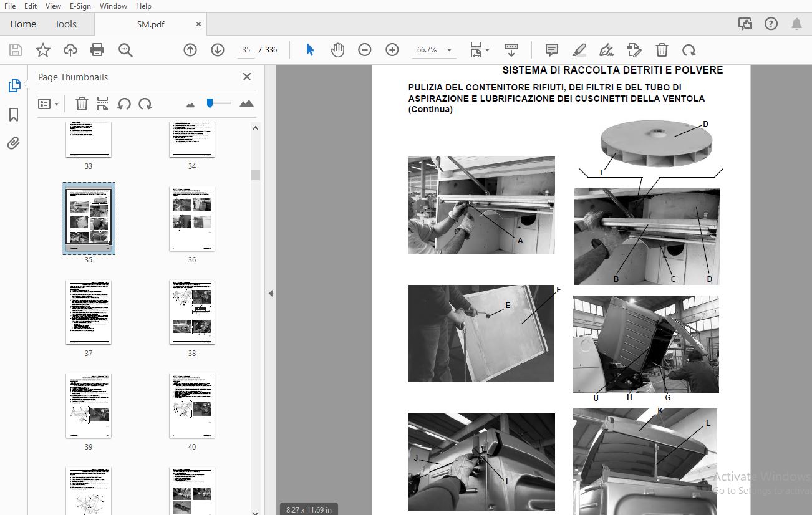Click the 8.27 x 11.69 in page size label
Screen dimensions: 812x515
pos(309,509)
